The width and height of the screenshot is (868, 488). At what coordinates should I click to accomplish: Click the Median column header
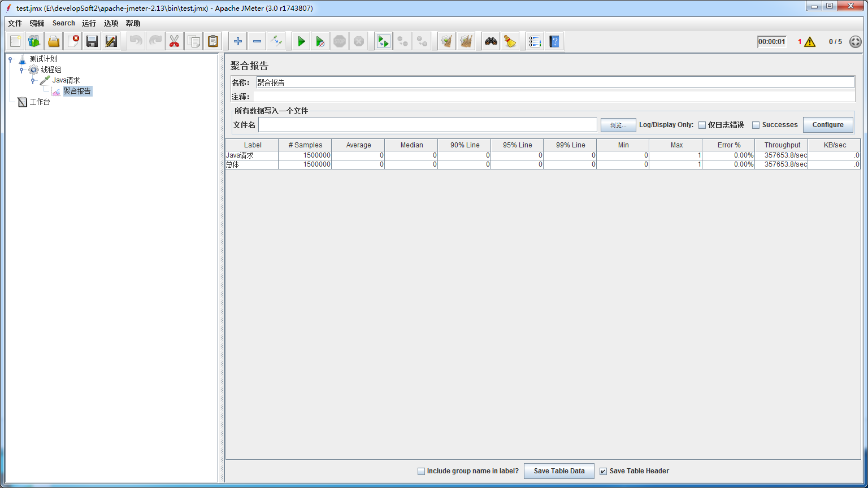[x=411, y=145]
